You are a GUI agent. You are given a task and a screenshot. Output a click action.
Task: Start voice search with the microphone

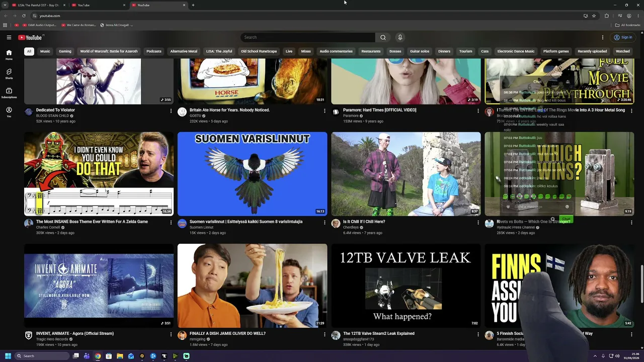(400, 37)
